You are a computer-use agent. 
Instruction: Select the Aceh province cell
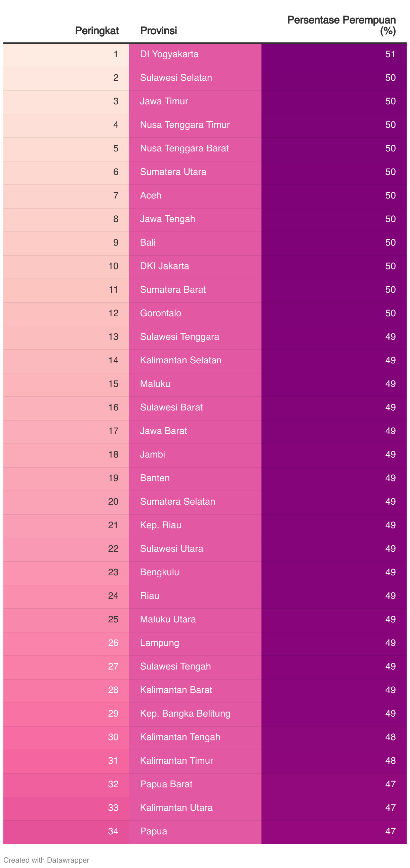[195, 196]
